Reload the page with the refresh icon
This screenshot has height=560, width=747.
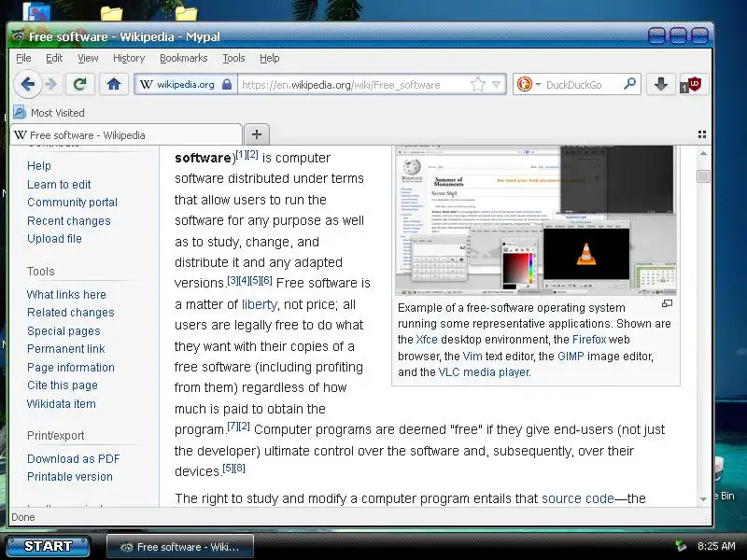tap(79, 85)
